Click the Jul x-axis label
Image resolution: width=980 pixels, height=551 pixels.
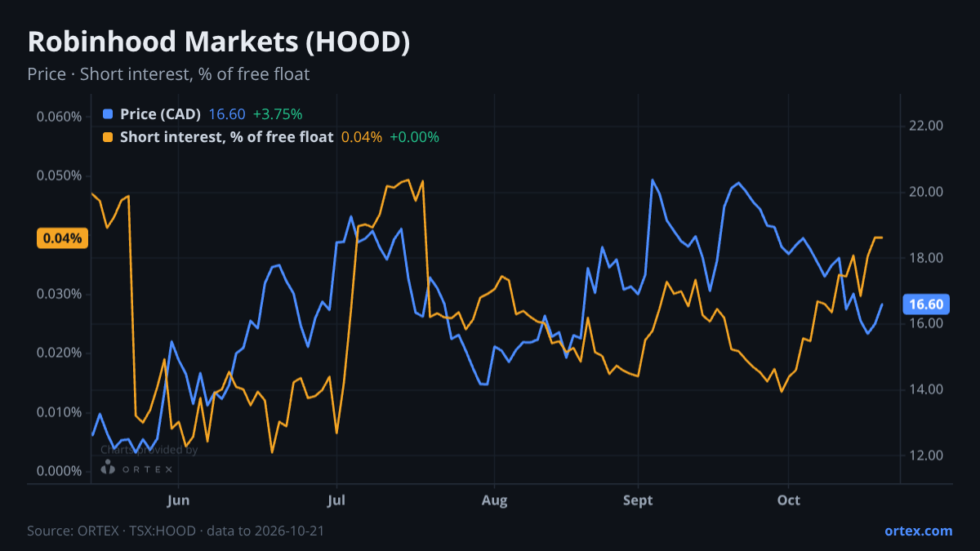[336, 500]
